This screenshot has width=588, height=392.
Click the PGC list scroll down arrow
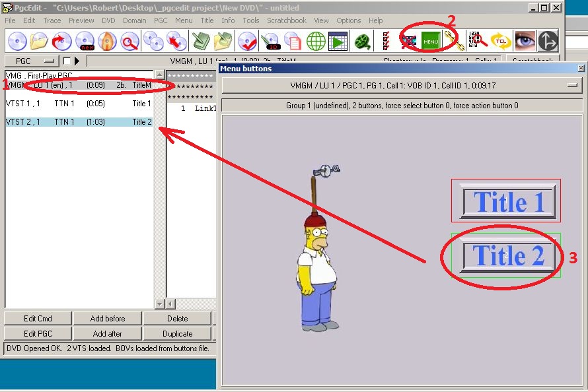coord(159,304)
